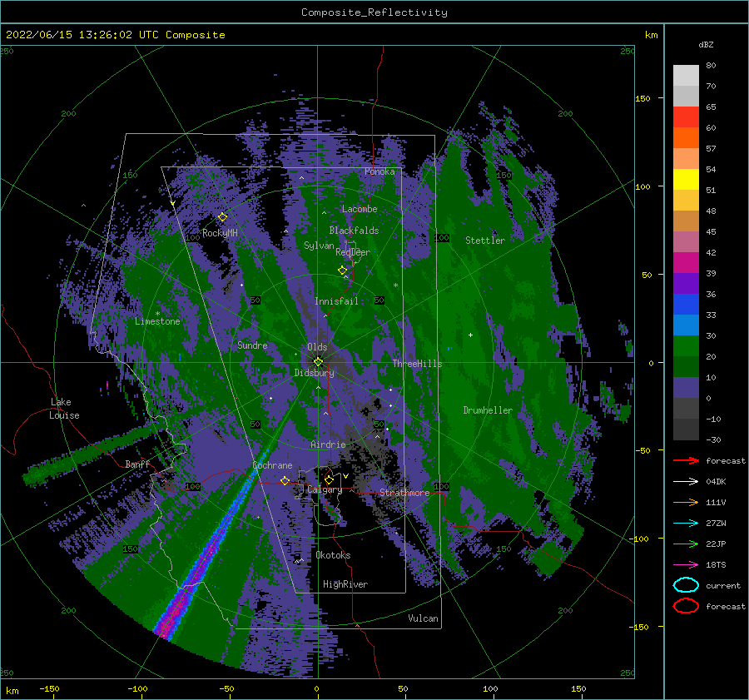This screenshot has height=700, width=749.
Task: Select the orange 111V arrow in legend
Action: pyautogui.click(x=686, y=502)
